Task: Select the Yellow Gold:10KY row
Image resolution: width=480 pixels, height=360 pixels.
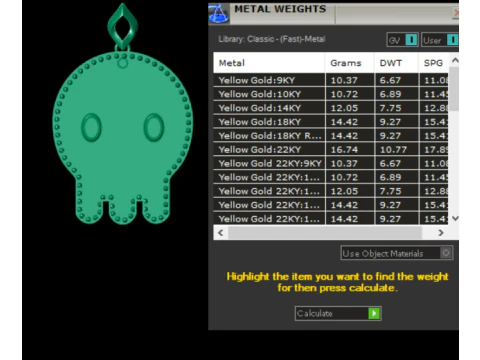Action: pyautogui.click(x=331, y=94)
